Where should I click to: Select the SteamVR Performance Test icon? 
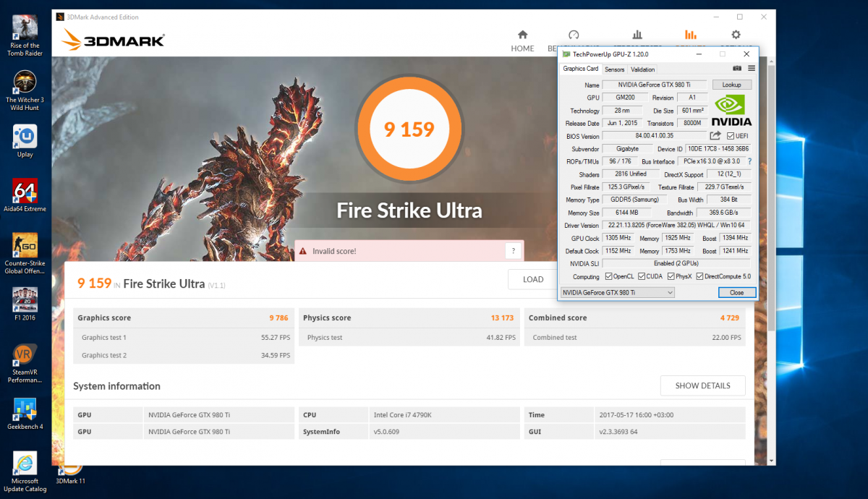tap(25, 363)
